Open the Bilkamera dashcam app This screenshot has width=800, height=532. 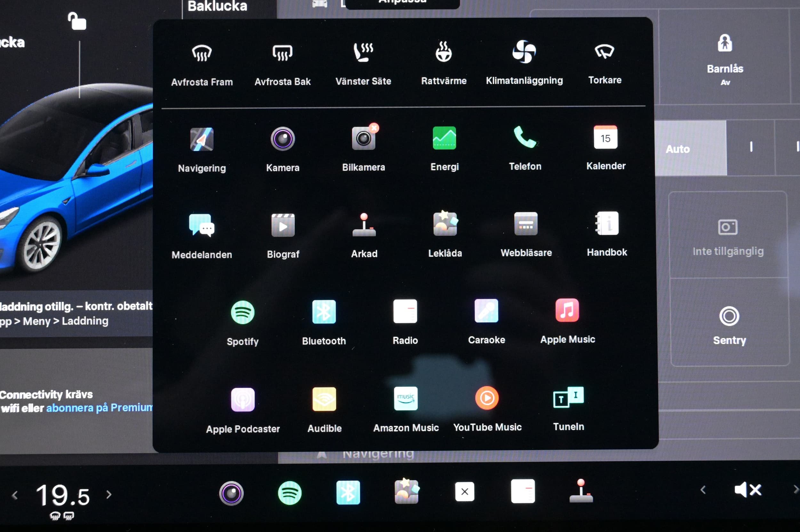coord(364,148)
